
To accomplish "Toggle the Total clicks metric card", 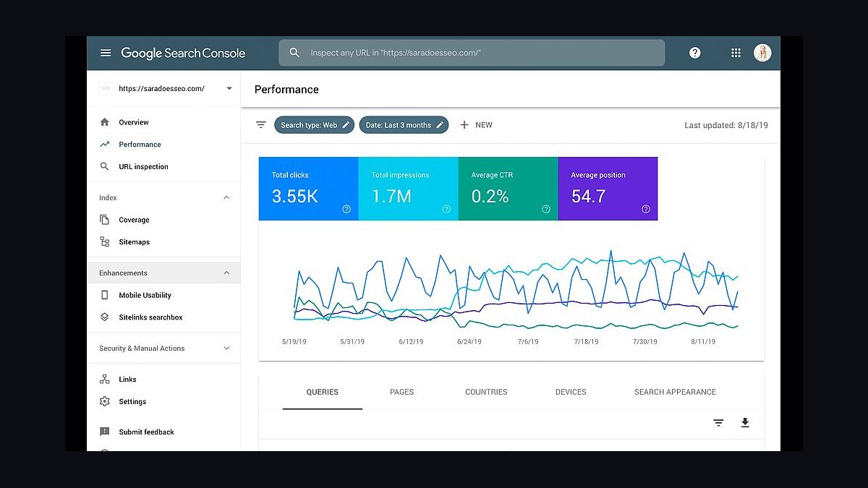I will coord(309,189).
